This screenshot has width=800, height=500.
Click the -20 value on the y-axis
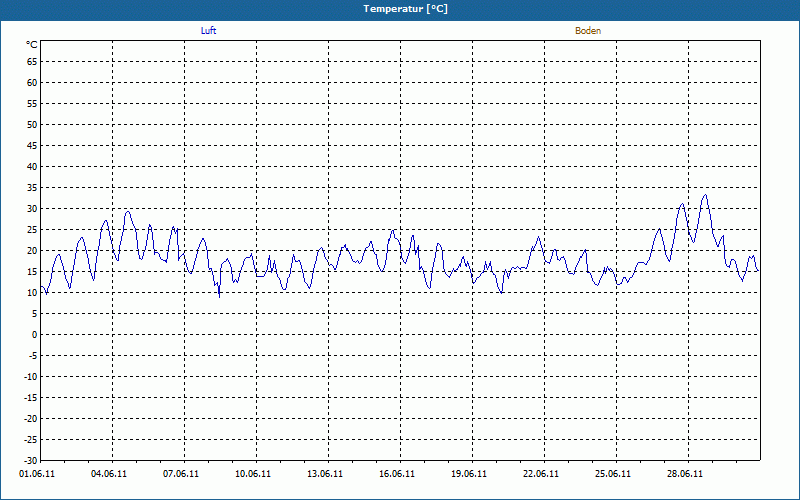(31, 419)
